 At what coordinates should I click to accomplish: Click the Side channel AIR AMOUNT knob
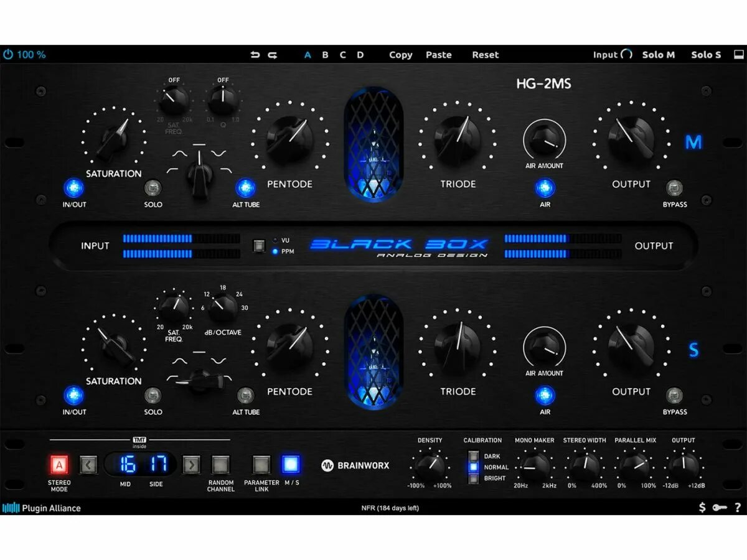pyautogui.click(x=545, y=347)
